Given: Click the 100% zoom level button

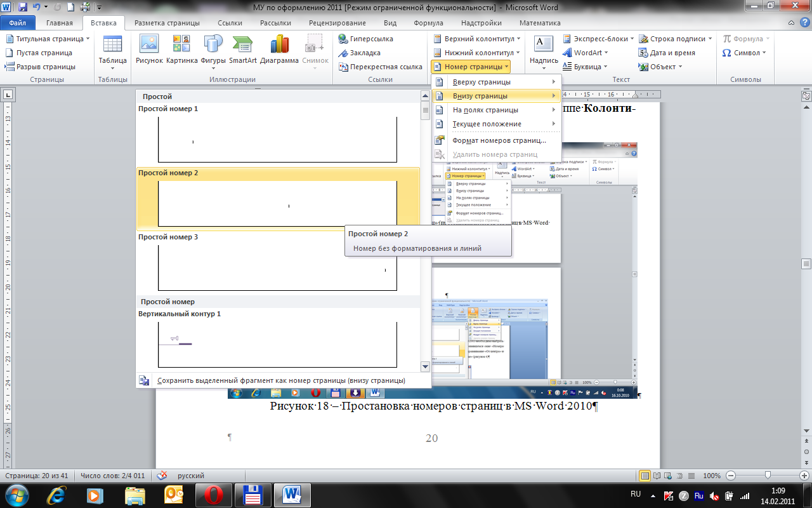Looking at the screenshot, I should (x=711, y=476).
